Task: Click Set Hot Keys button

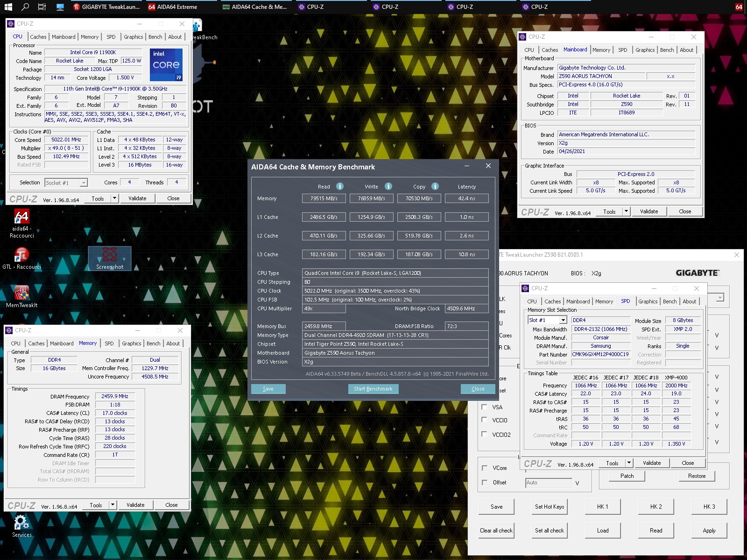Action: point(550,506)
